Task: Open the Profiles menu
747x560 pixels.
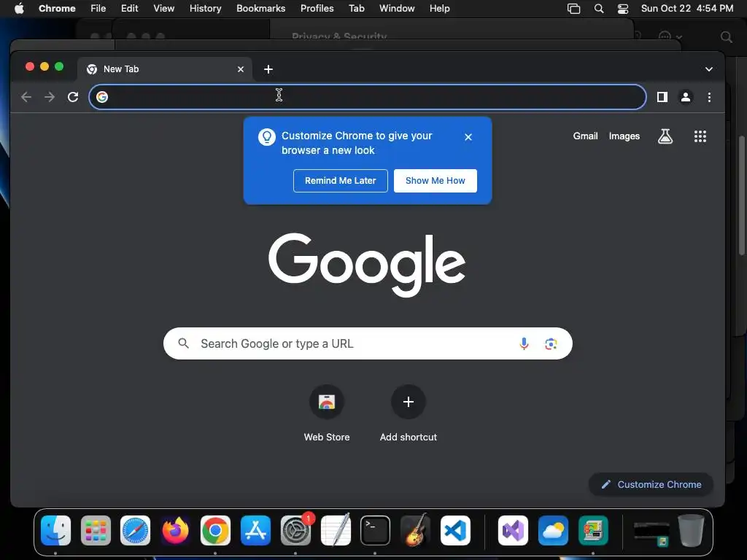Action: click(x=317, y=9)
